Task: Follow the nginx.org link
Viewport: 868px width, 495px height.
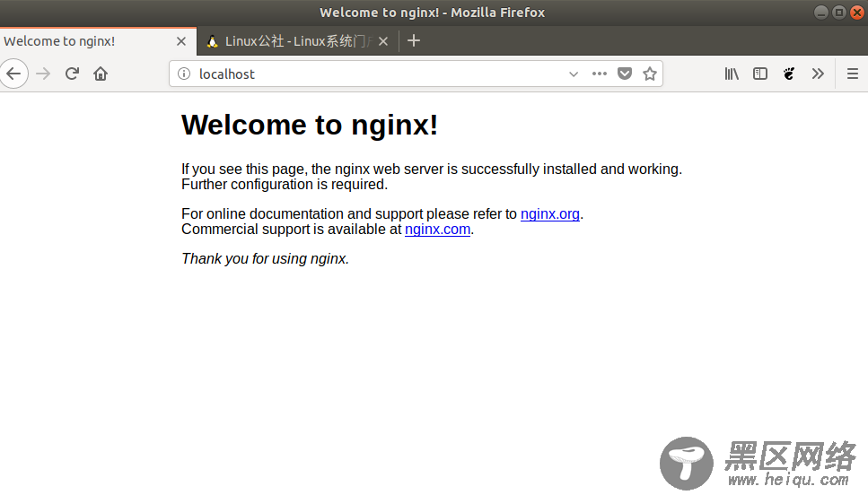Action: pyautogui.click(x=549, y=214)
